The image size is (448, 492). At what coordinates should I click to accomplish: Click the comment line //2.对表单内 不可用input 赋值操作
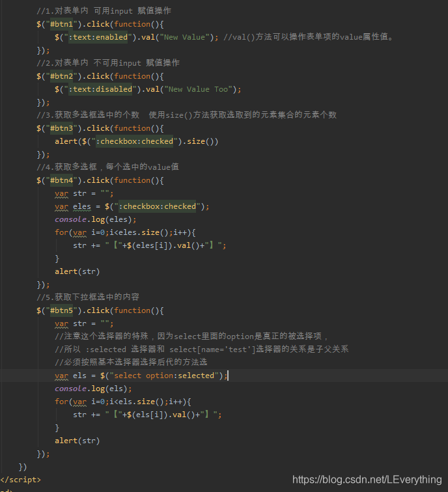tap(108, 62)
